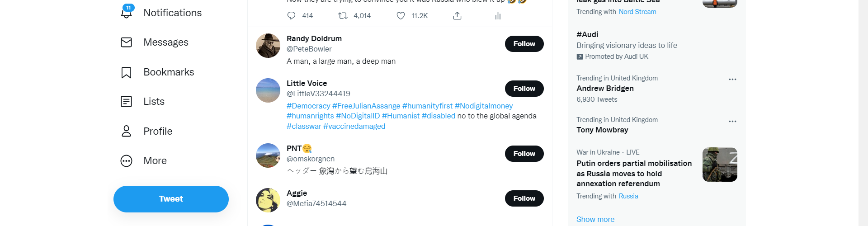Open options for Andrew Bridgen trend

(732, 79)
